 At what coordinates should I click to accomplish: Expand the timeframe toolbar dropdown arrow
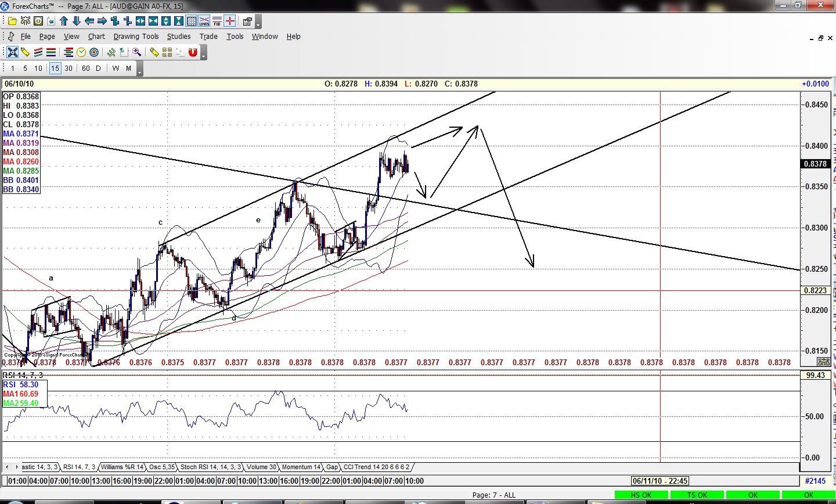click(x=139, y=73)
